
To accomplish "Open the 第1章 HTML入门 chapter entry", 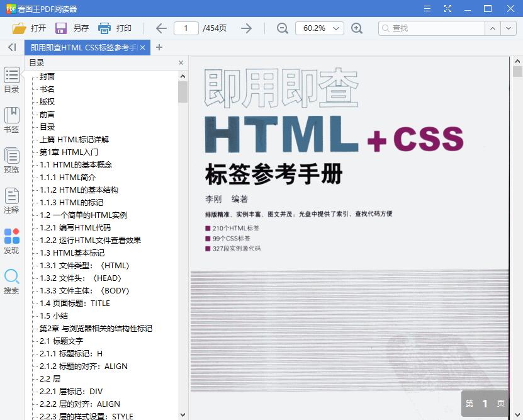I will [69, 152].
